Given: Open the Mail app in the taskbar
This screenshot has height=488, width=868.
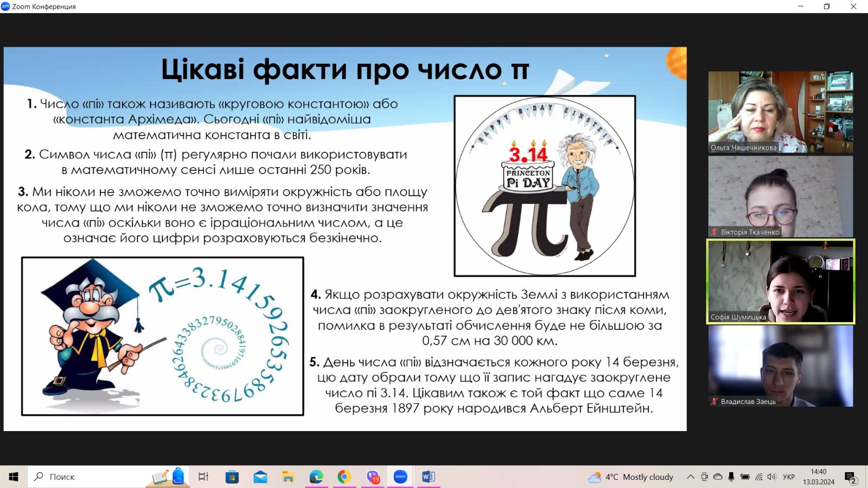Looking at the screenshot, I should click(x=260, y=477).
